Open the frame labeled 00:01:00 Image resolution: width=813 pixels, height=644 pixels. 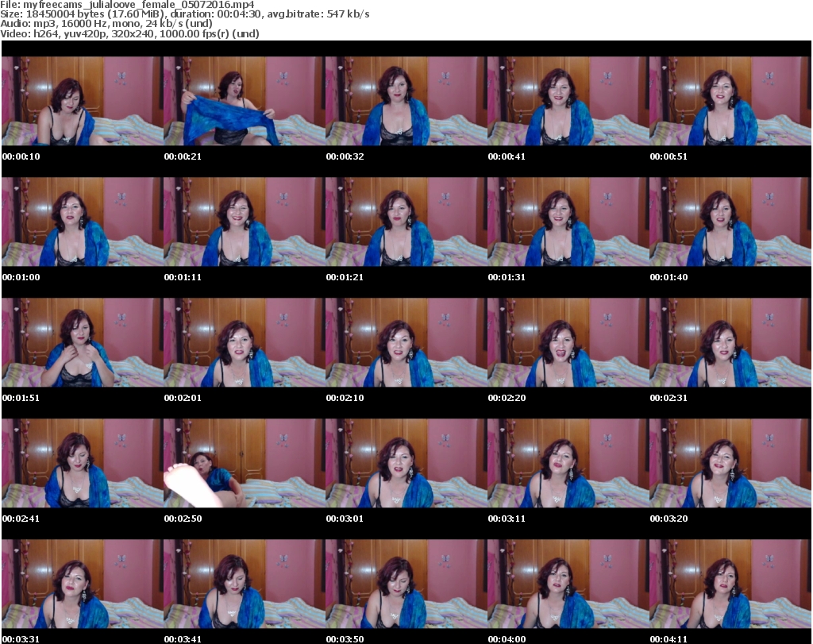pos(82,222)
